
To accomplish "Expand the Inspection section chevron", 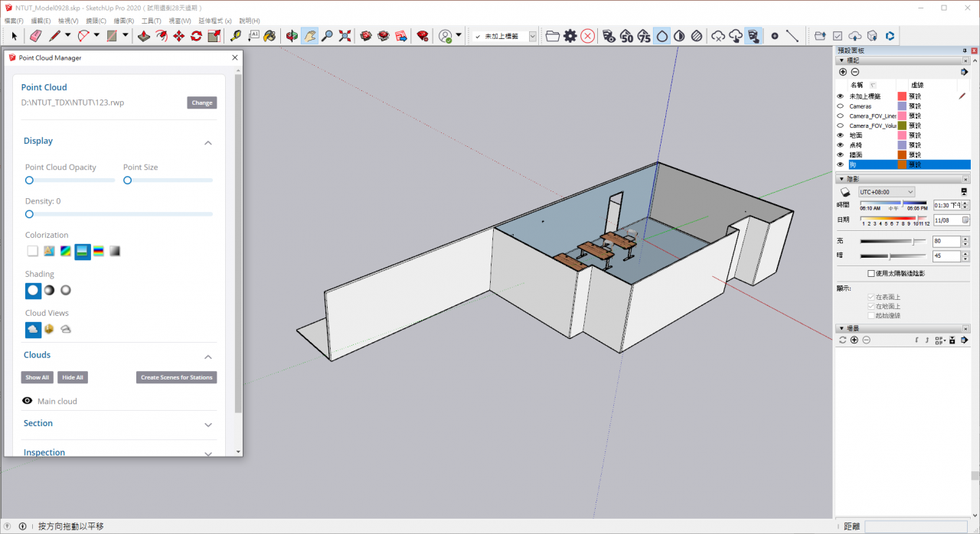I will pos(208,454).
